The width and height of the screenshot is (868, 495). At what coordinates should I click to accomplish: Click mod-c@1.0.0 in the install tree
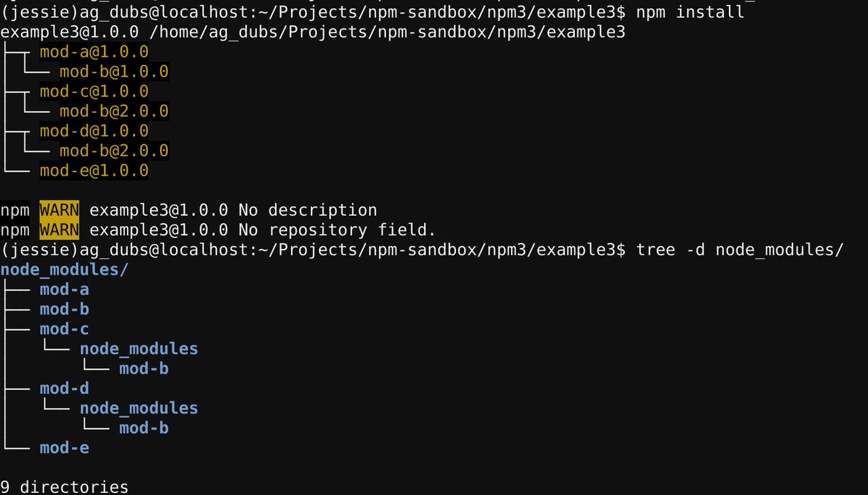tap(94, 92)
